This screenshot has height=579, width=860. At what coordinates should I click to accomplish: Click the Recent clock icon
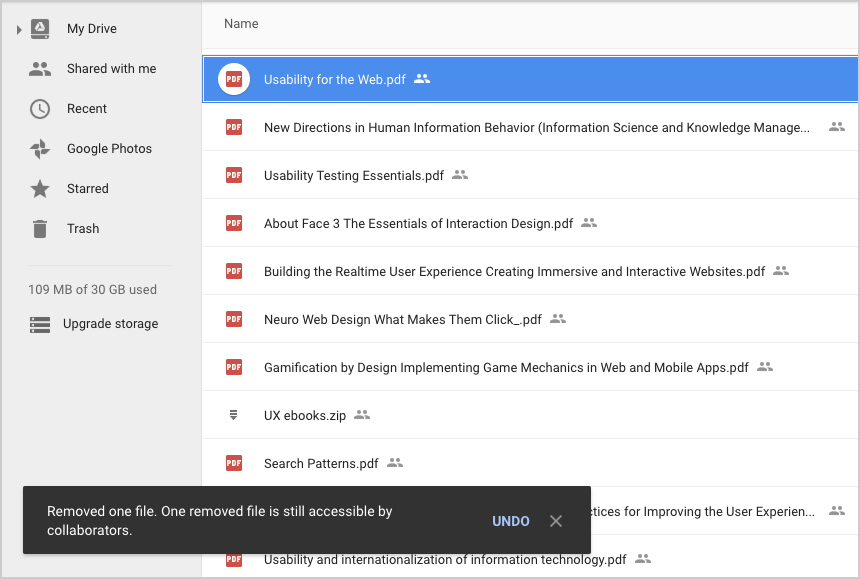[x=40, y=109]
